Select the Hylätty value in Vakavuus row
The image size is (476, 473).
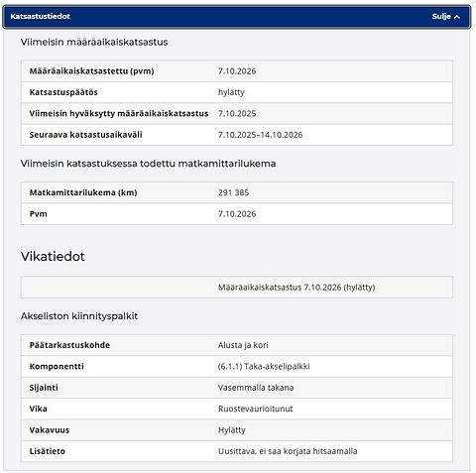coord(232,430)
